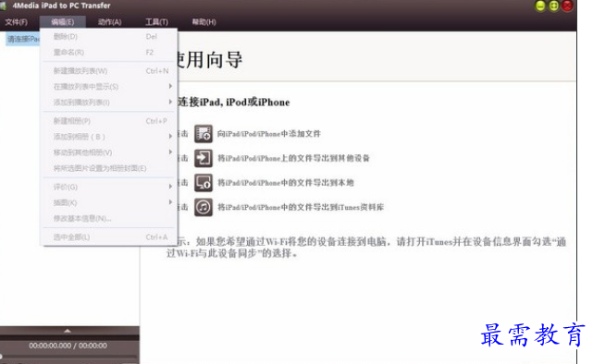The height and width of the screenshot is (364, 593).
Task: Click the 连接iPad, iPod或iPhone heading
Action: pyautogui.click(x=234, y=103)
